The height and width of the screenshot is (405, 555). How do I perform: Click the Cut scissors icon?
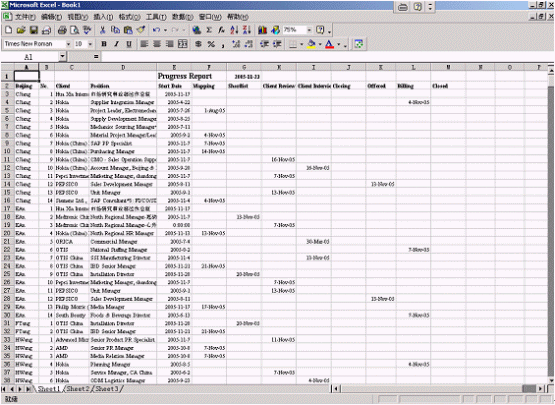pyautogui.click(x=102, y=30)
